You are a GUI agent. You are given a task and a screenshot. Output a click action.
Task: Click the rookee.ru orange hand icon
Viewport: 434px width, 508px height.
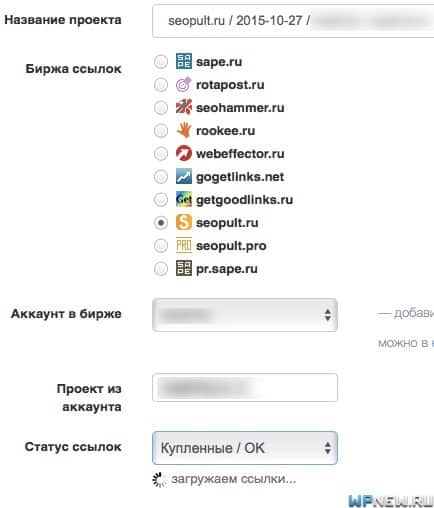tap(184, 130)
